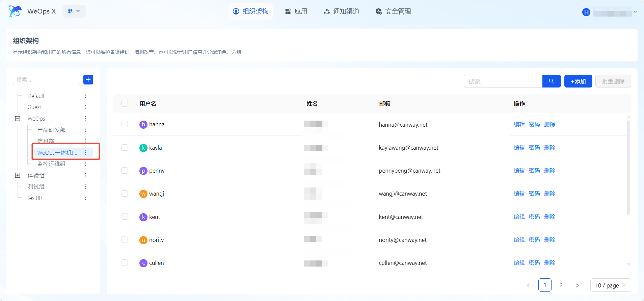The width and height of the screenshot is (644, 301).
Task: Open more options for 监控运维组
Action: [x=85, y=164]
